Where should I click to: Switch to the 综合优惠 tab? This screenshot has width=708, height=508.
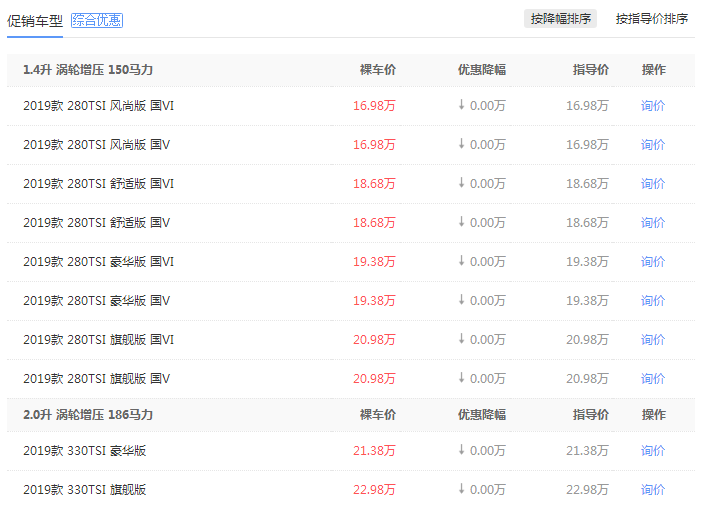click(x=97, y=20)
